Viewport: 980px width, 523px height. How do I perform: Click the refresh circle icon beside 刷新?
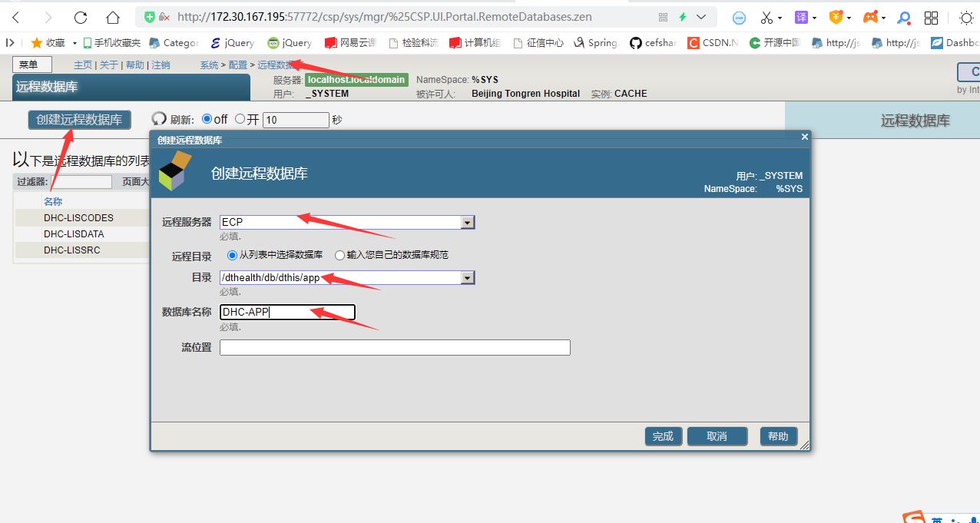tap(159, 119)
